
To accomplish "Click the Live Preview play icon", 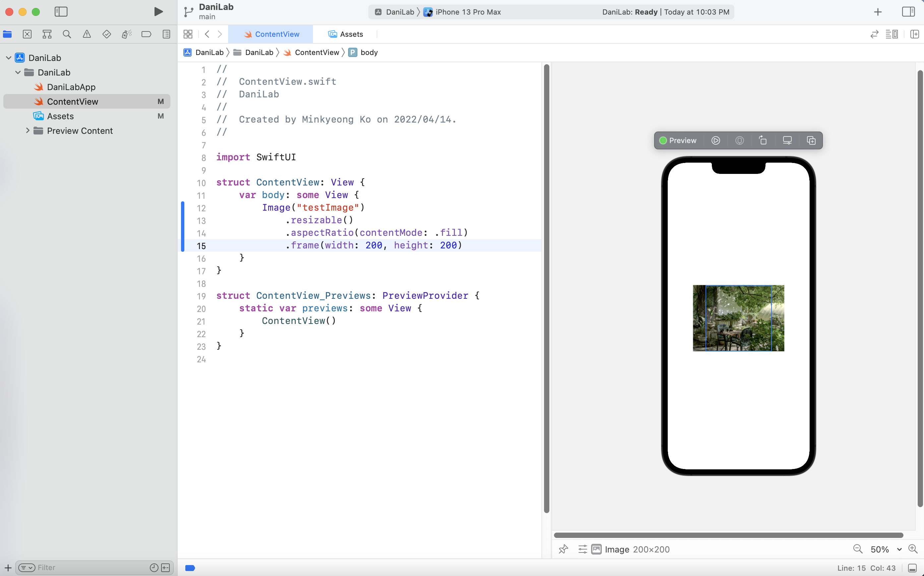I will pyautogui.click(x=715, y=140).
